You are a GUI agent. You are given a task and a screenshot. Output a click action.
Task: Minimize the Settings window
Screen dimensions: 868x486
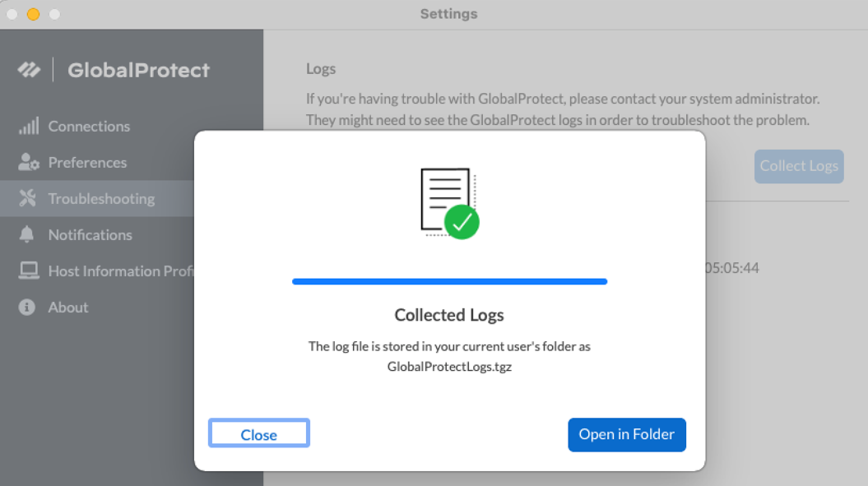(34, 14)
